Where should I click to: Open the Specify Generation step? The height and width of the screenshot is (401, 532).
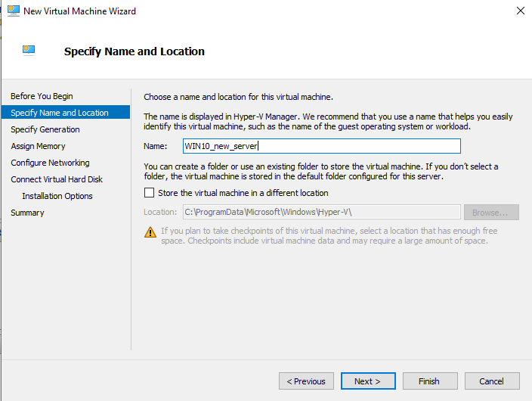tap(45, 129)
